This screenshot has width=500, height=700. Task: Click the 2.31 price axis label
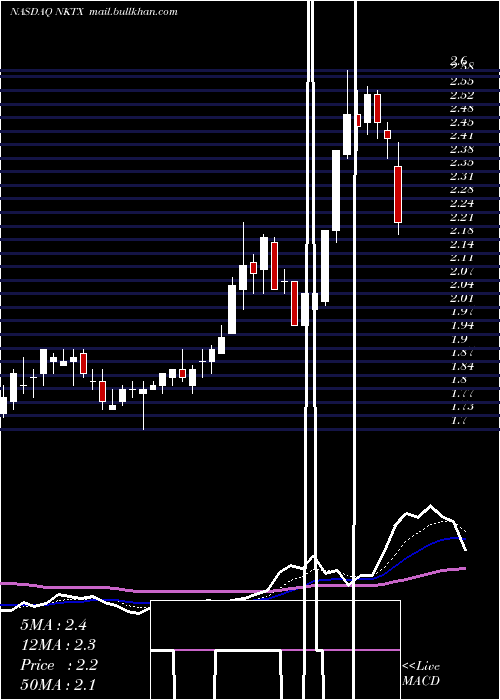pyautogui.click(x=462, y=176)
